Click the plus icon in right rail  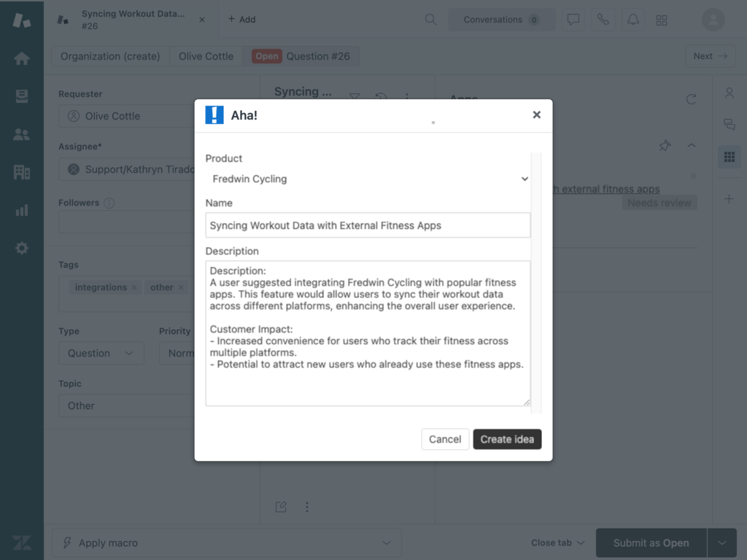729,198
